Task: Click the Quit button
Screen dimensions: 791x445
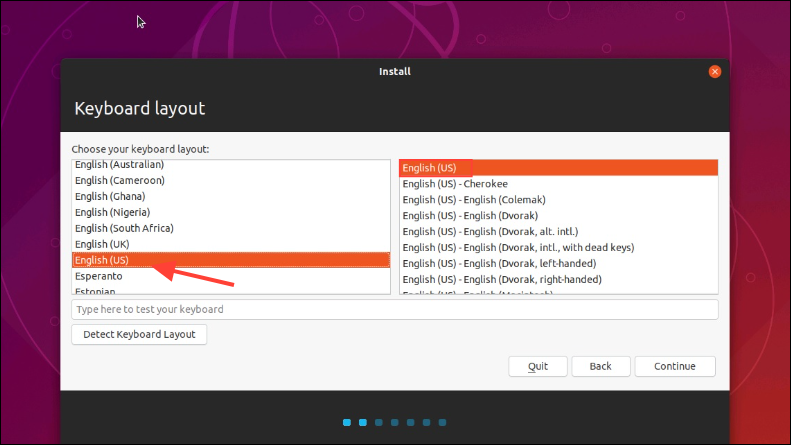Action: click(538, 366)
